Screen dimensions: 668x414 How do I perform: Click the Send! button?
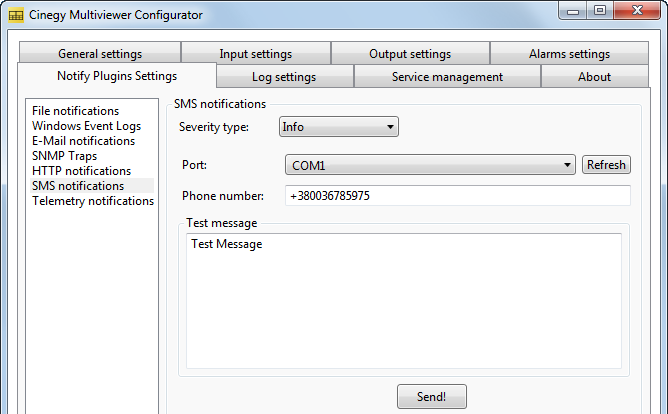point(432,397)
